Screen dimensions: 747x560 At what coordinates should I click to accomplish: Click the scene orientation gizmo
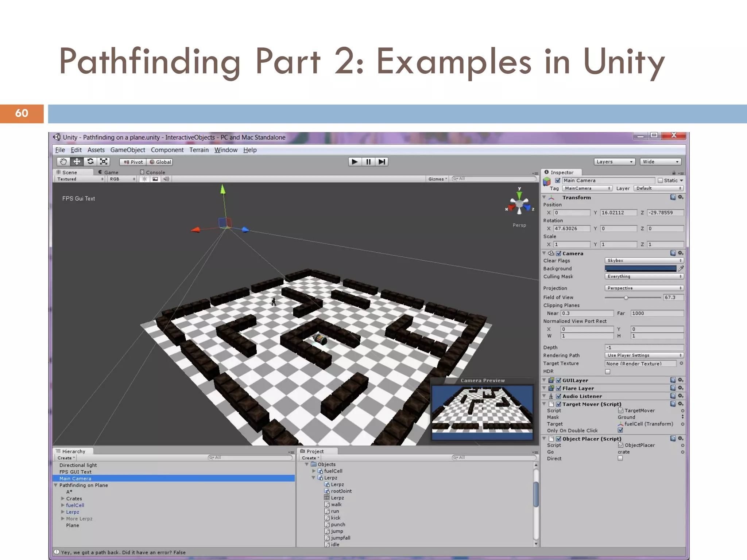pyautogui.click(x=519, y=204)
